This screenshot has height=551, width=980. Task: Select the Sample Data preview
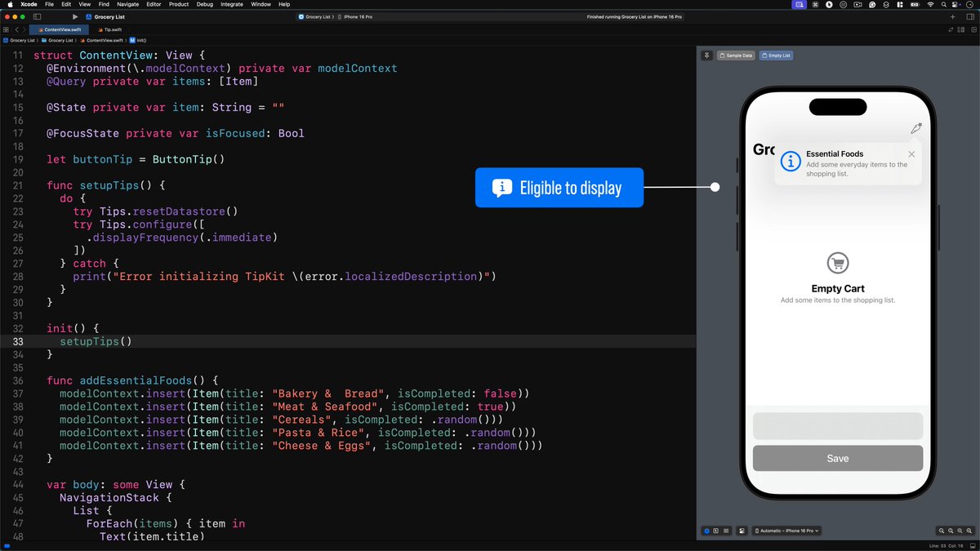click(735, 56)
